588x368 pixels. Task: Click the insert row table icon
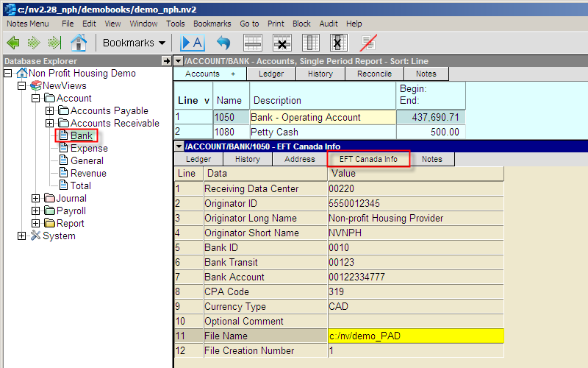pyautogui.click(x=253, y=43)
